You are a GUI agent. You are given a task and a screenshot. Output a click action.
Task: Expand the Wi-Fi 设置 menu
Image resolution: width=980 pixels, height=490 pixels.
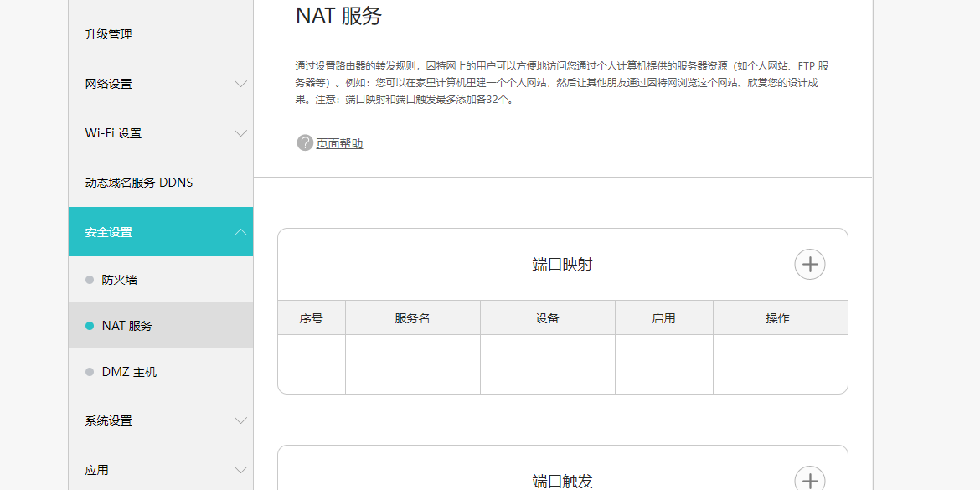[x=240, y=132]
